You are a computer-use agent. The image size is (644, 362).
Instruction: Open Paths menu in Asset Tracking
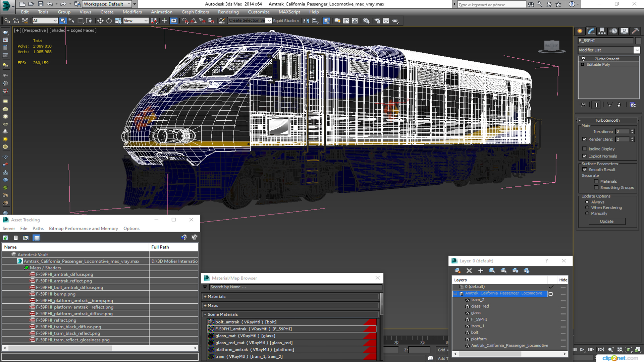coord(38,229)
